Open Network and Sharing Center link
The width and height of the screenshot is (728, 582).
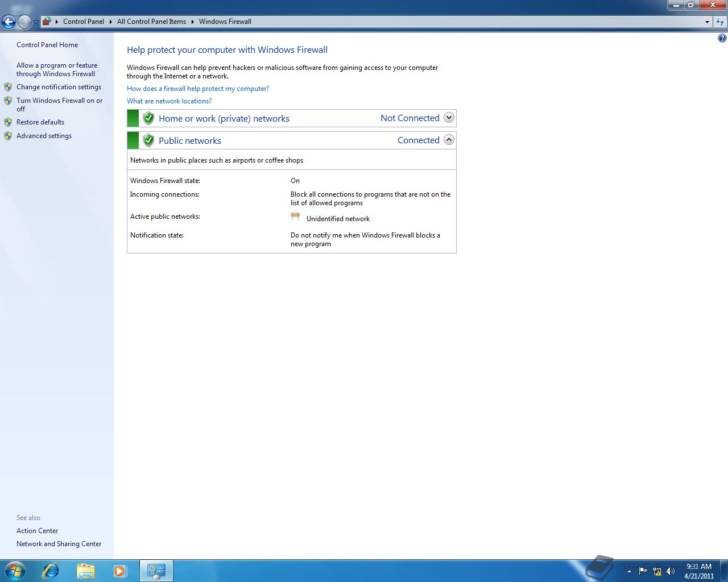[x=59, y=544]
